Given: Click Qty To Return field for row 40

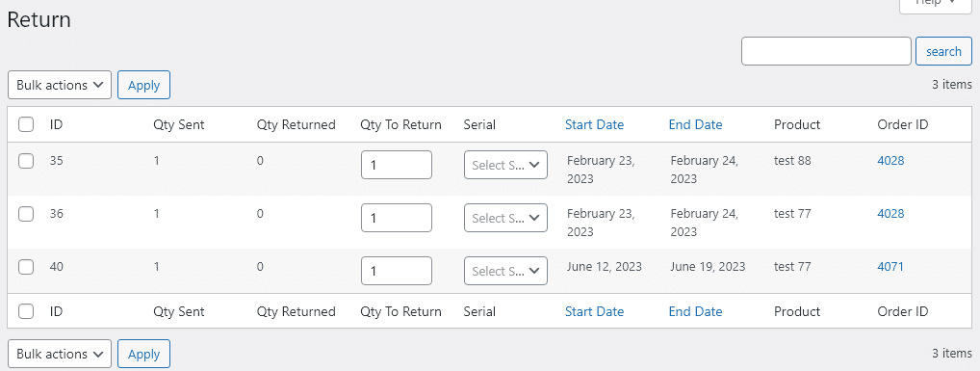Looking at the screenshot, I should 397,271.
